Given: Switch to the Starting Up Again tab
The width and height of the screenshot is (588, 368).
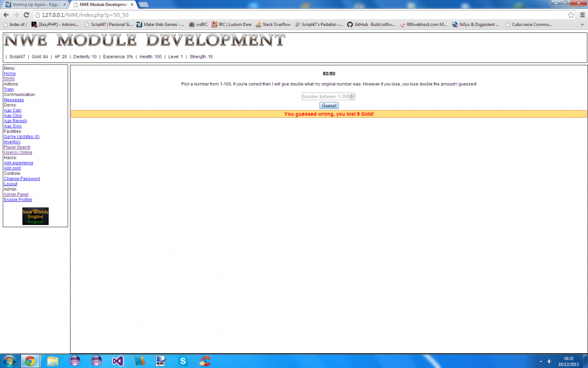Looking at the screenshot, I should tap(34, 4).
